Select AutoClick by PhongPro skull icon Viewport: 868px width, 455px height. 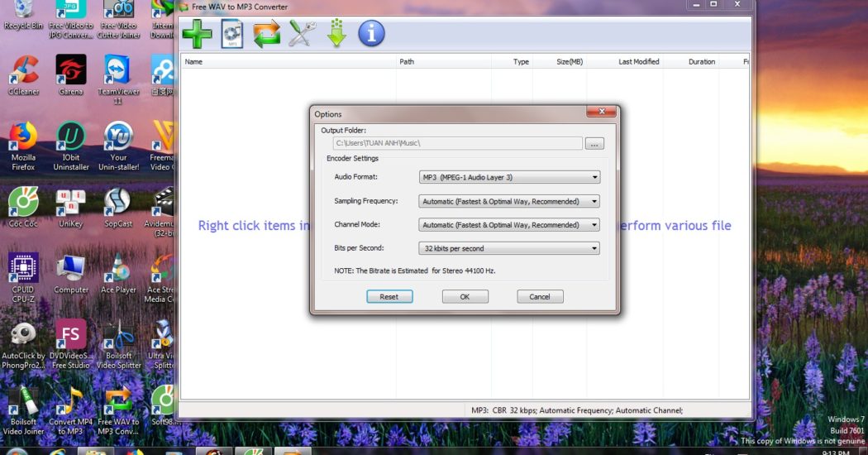(23, 344)
